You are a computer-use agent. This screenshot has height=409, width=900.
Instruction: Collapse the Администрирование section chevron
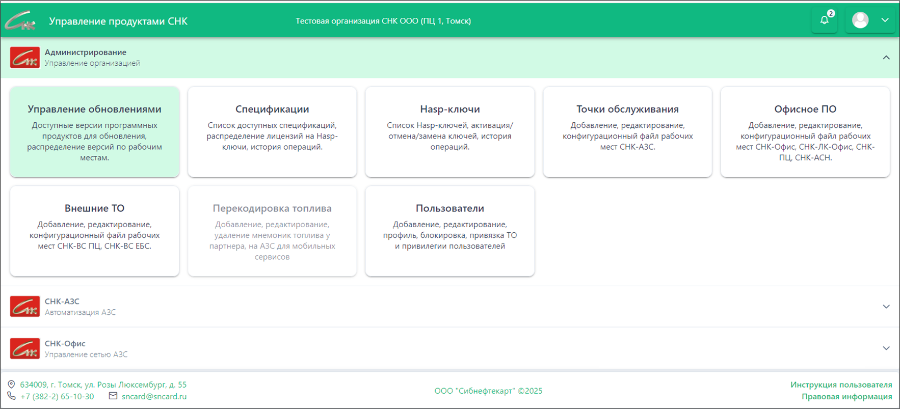885,57
